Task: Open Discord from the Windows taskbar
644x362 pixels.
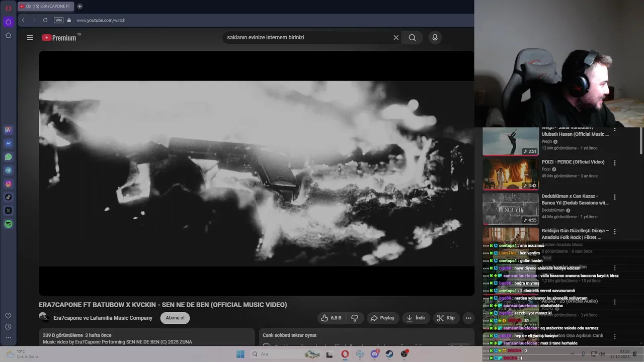Action: [375, 354]
